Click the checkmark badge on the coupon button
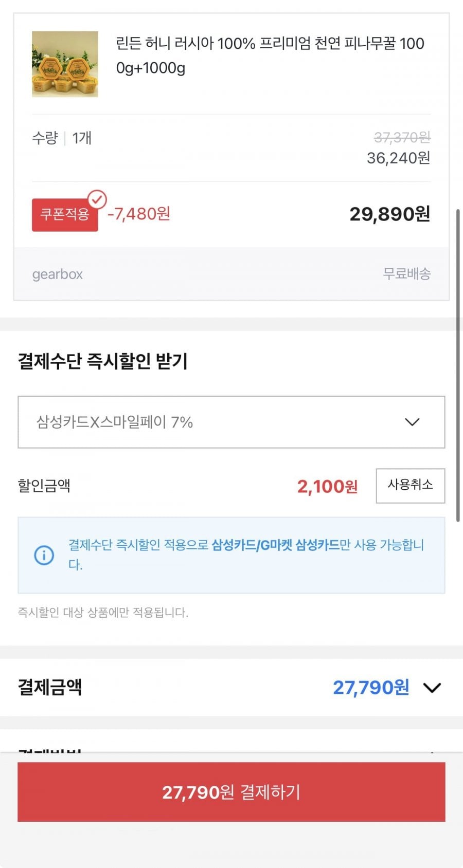 point(97,199)
